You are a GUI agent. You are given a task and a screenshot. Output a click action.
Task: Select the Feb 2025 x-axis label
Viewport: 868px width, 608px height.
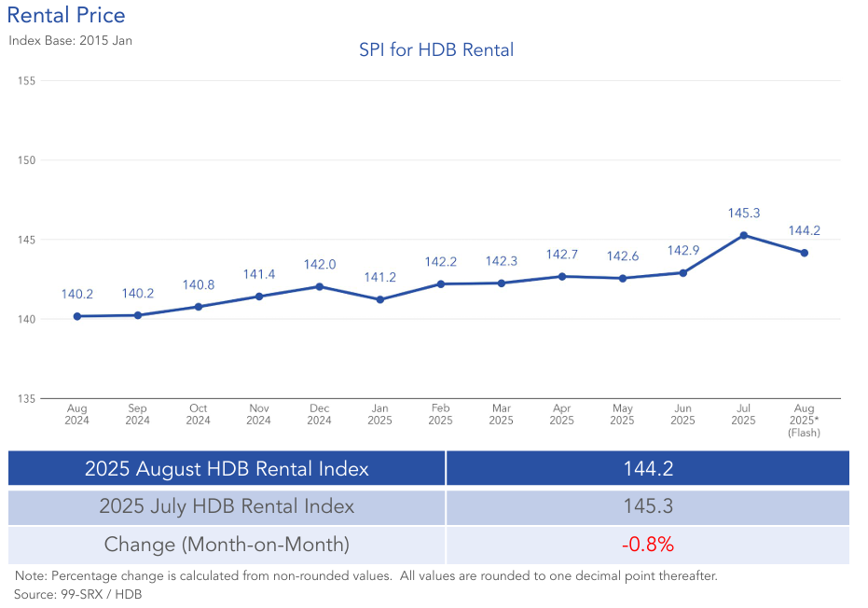pyautogui.click(x=440, y=414)
